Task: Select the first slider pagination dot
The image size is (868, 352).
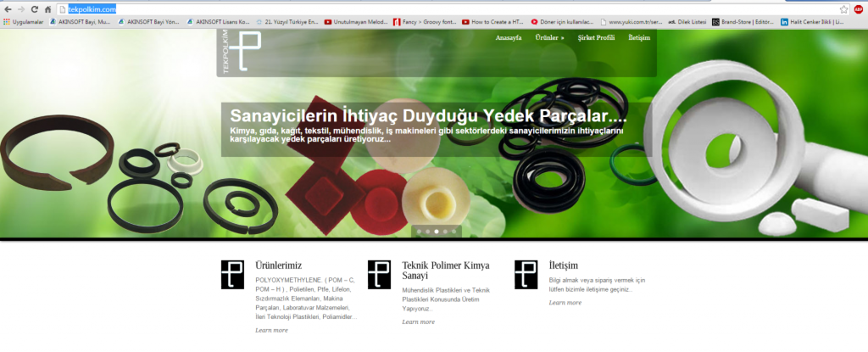Action: tap(419, 232)
